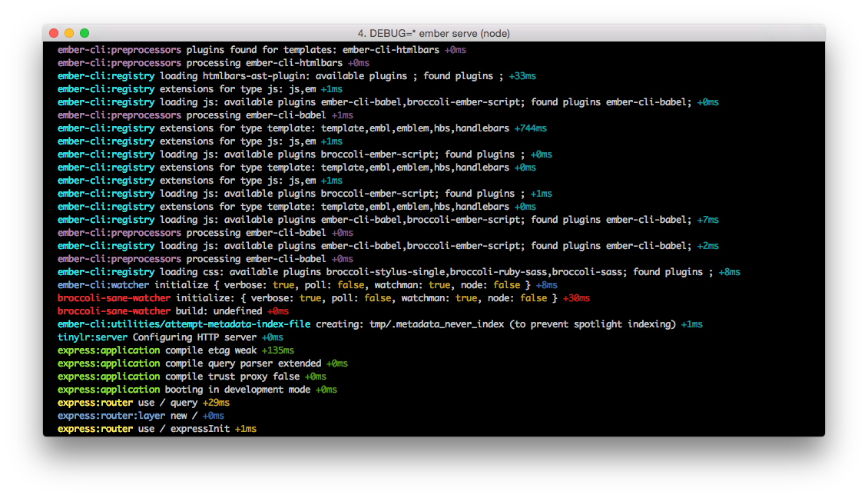Close the terminal window with the red button
868x498 pixels.
[x=54, y=33]
